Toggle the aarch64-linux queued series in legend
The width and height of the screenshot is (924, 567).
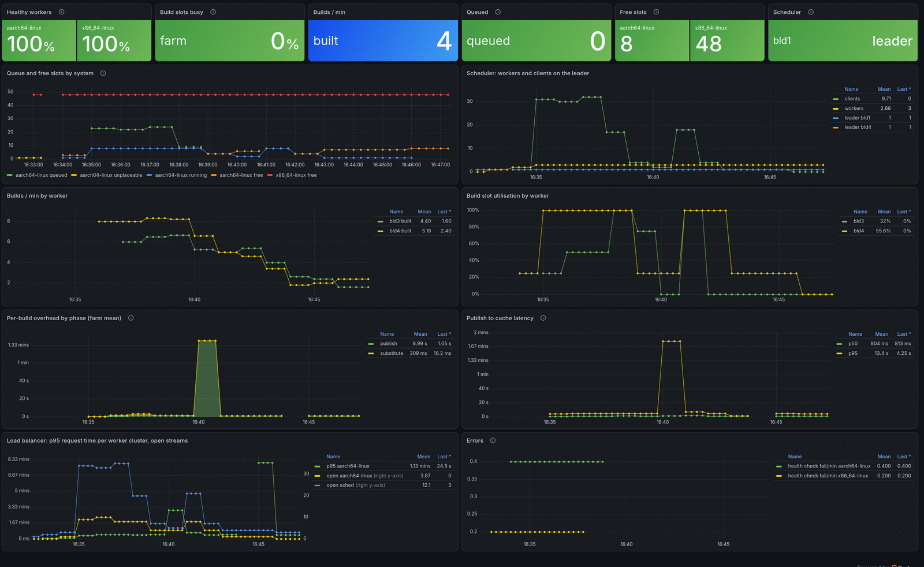41,175
